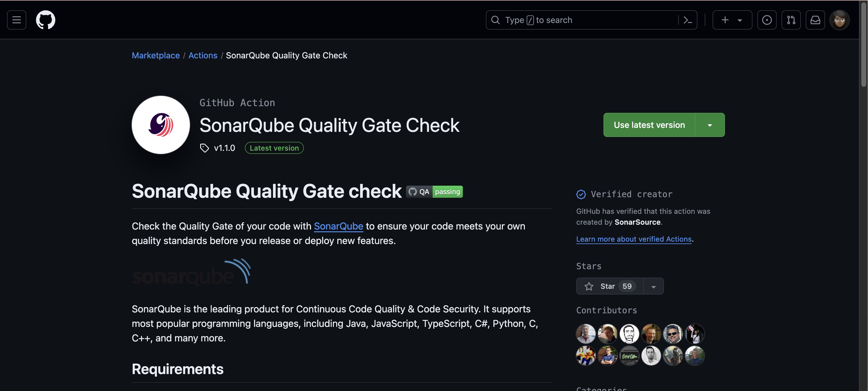This screenshot has height=391, width=868.
Task: Open the SonarQube hyperlink in description
Action: click(x=338, y=226)
